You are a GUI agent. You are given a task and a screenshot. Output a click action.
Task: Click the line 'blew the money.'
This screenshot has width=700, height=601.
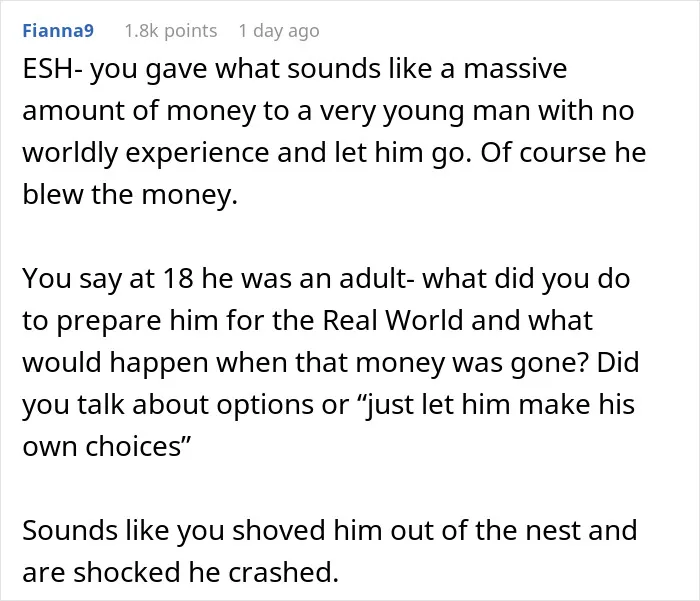pyautogui.click(x=130, y=195)
